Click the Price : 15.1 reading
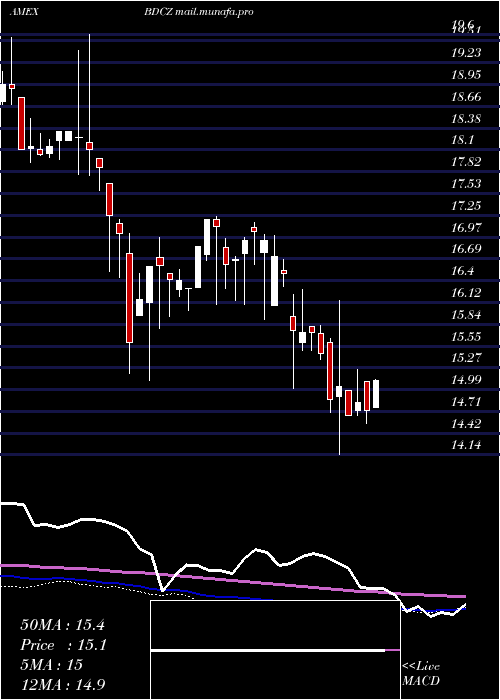Screen dimensions: 500x700 [x=63, y=645]
